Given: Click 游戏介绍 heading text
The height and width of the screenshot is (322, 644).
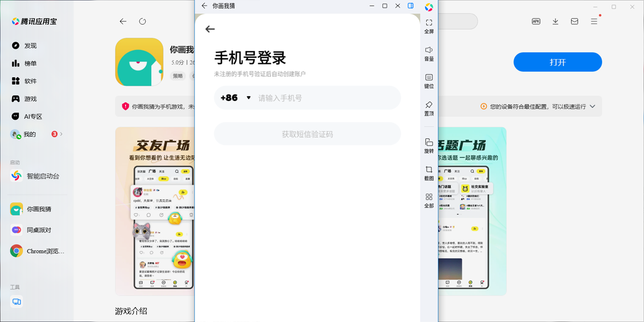Looking at the screenshot, I should coord(131,311).
